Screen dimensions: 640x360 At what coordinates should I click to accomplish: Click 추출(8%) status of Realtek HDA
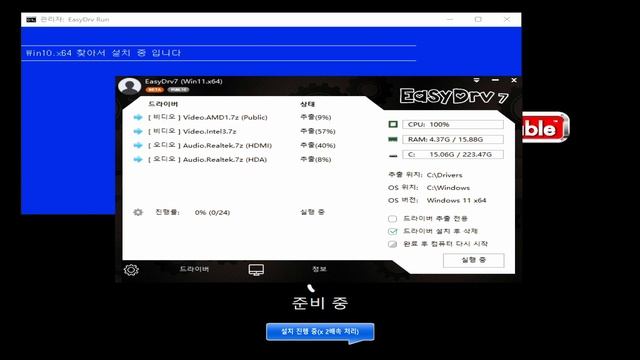pos(316,160)
